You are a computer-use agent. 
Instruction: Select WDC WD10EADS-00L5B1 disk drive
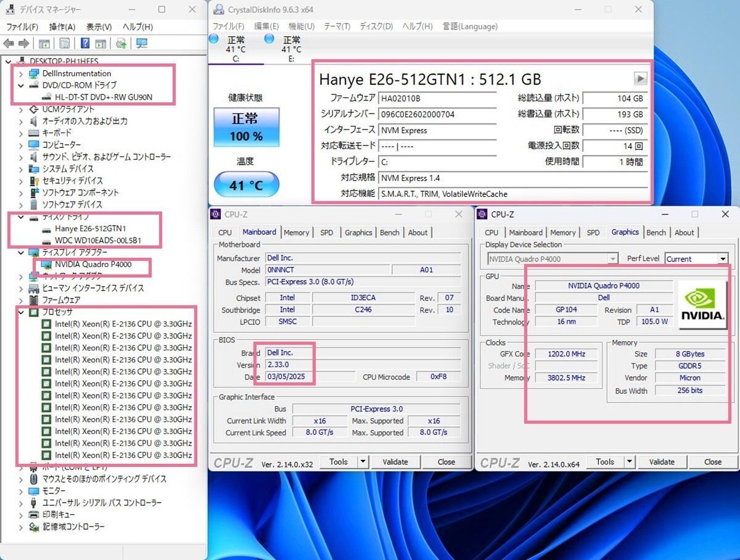coord(97,240)
